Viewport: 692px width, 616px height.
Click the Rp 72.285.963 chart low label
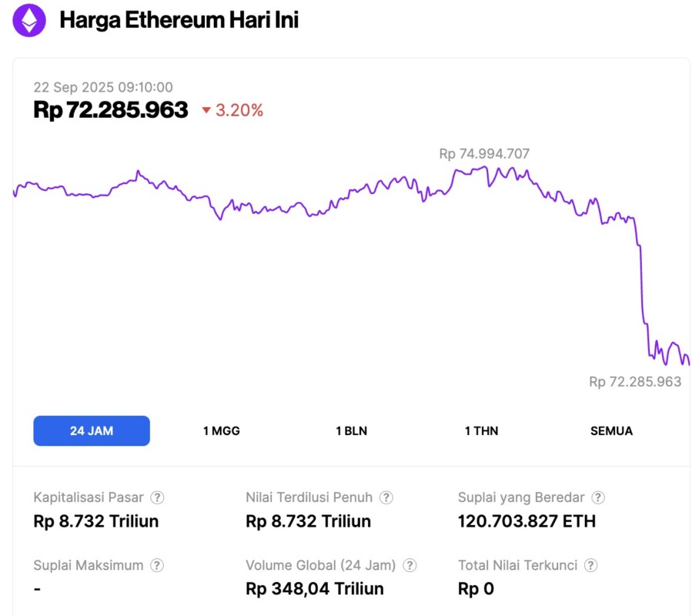pyautogui.click(x=634, y=382)
